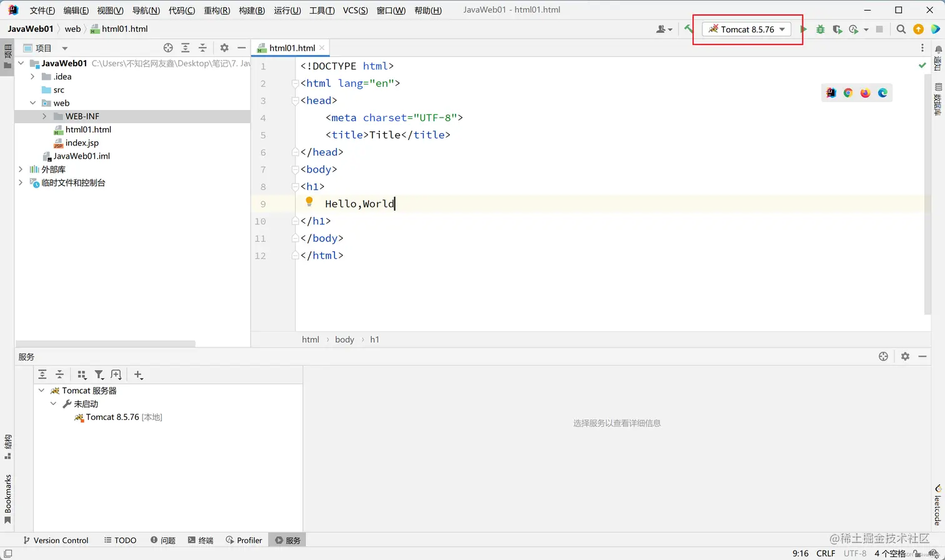Open Project panel gear settings
Screen dimensions: 945x560
(224, 47)
